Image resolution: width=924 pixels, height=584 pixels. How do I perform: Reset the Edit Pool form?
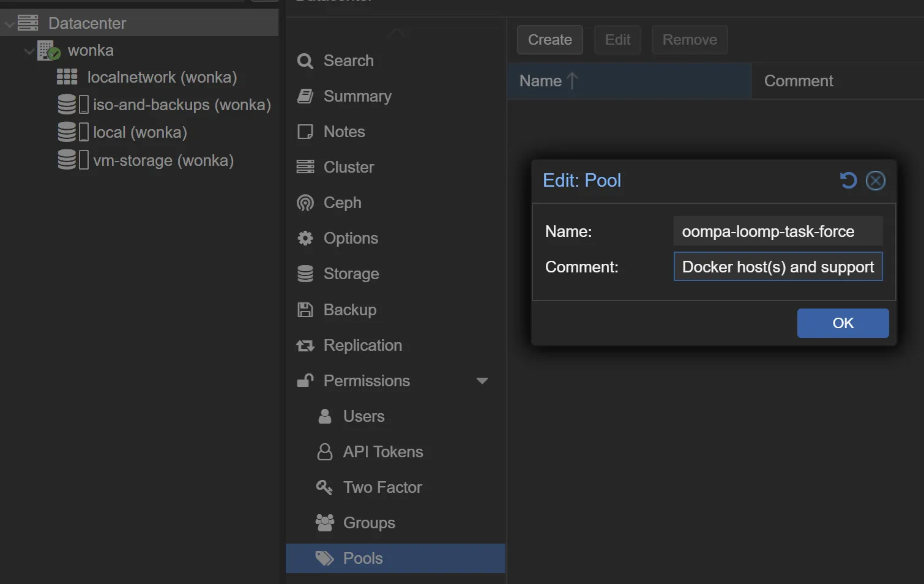click(848, 181)
